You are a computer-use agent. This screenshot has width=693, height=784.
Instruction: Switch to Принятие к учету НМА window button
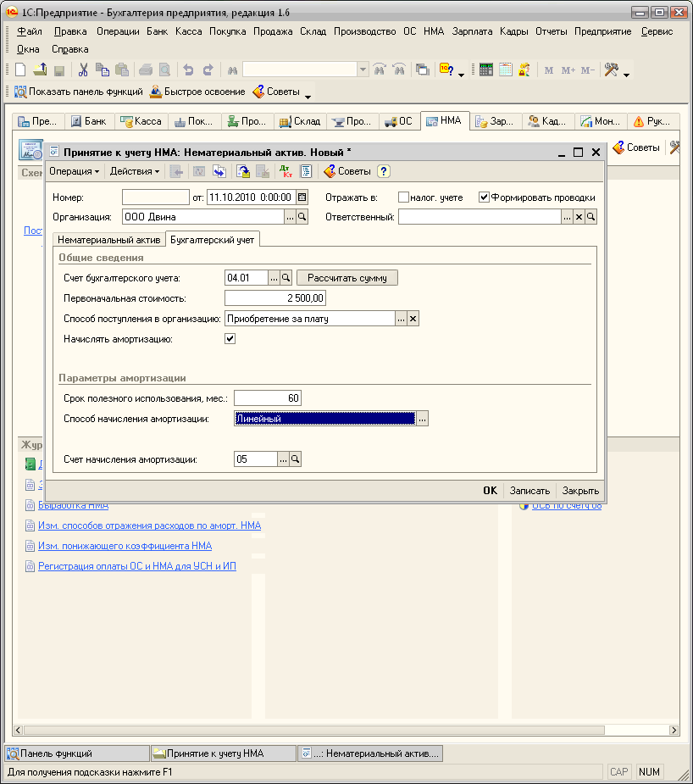(x=224, y=753)
